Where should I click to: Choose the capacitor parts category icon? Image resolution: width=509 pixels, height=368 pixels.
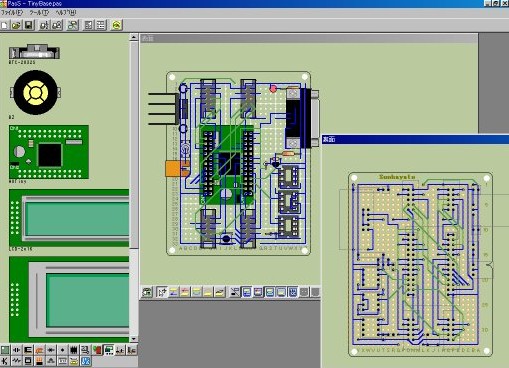(16, 350)
